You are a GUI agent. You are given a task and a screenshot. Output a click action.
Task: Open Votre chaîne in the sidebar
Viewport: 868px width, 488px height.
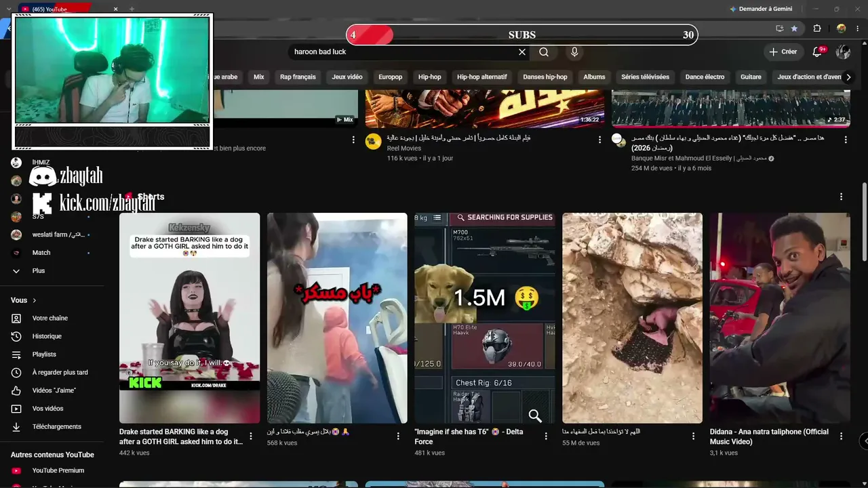point(51,318)
